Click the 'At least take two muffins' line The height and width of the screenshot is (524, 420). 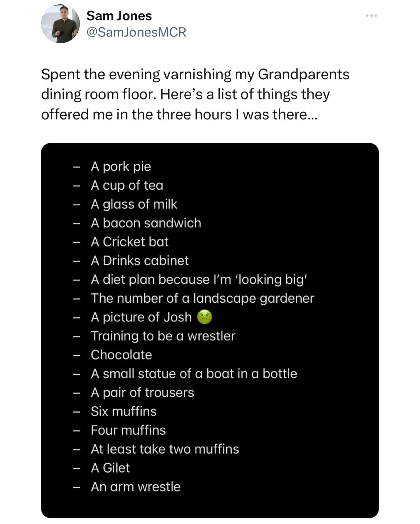(165, 449)
